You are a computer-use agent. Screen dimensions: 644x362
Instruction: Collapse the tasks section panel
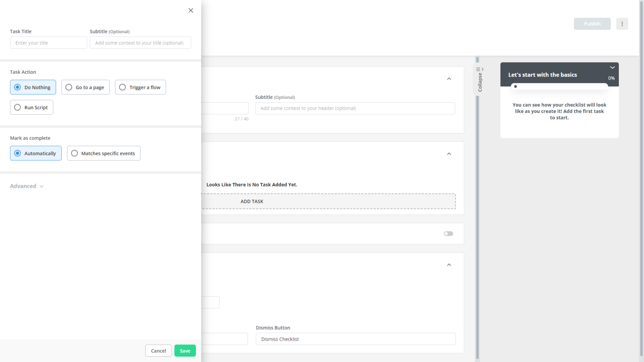point(449,154)
